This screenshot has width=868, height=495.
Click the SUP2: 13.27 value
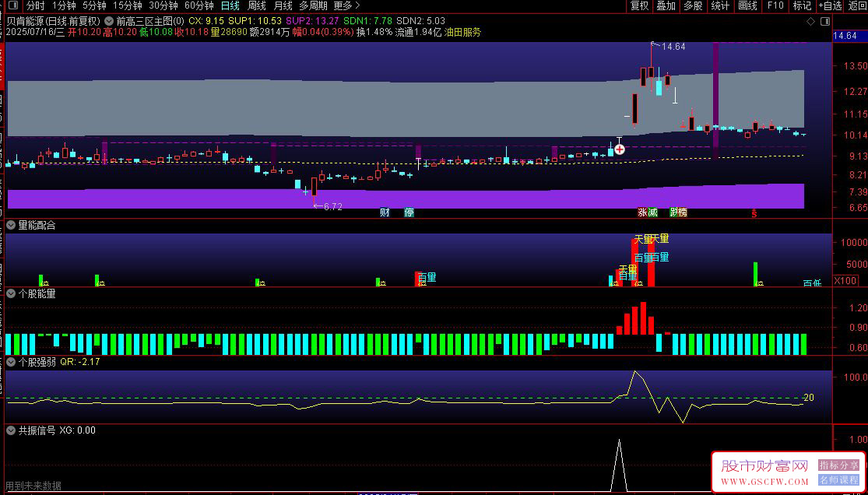coord(312,22)
